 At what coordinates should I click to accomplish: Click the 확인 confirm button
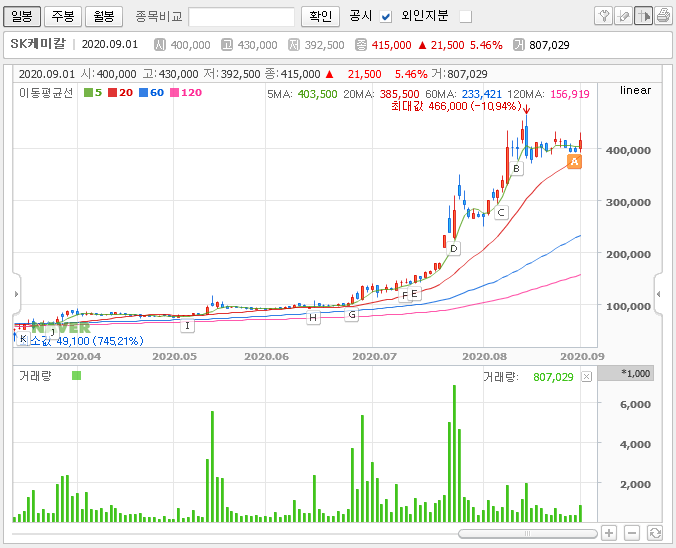(320, 16)
